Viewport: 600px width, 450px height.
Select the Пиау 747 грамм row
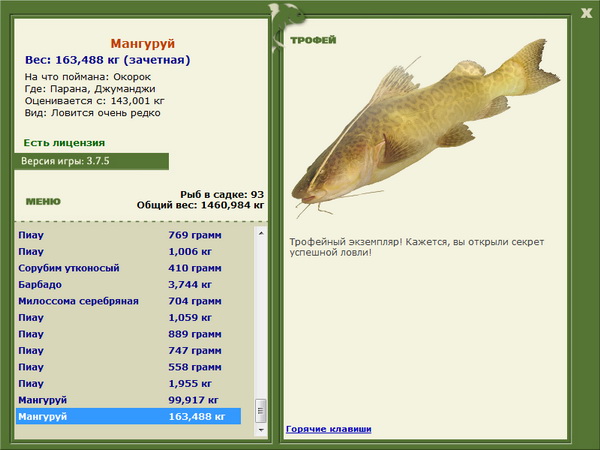pyautogui.click(x=129, y=351)
